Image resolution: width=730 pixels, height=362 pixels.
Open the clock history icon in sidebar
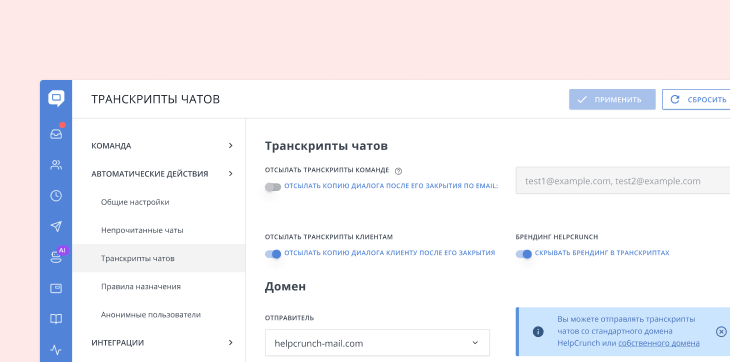click(x=56, y=195)
